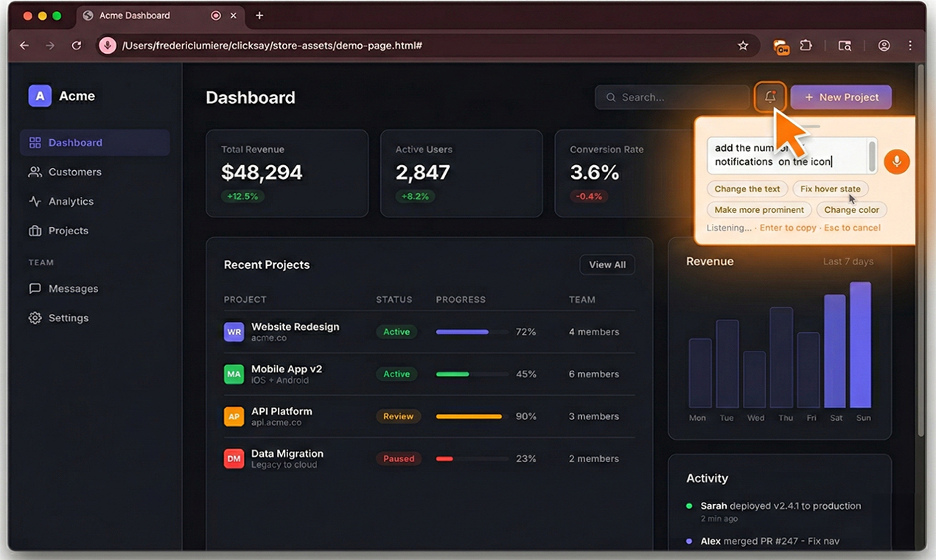Viewport: 936px width, 560px height.
Task: Select the Dashboard grid icon in sidebar
Action: (35, 142)
